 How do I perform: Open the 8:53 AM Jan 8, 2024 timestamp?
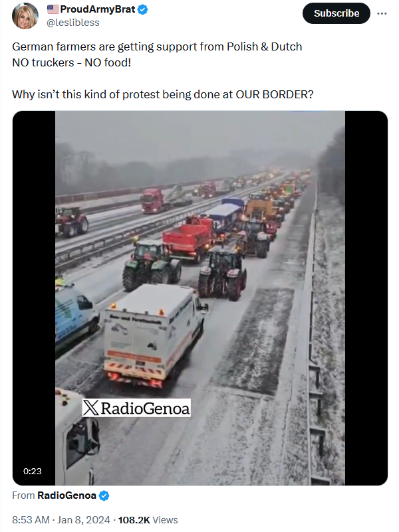point(61,520)
